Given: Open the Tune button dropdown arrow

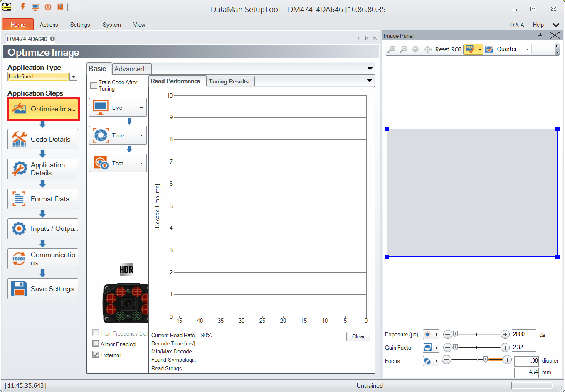Looking at the screenshot, I should point(141,136).
